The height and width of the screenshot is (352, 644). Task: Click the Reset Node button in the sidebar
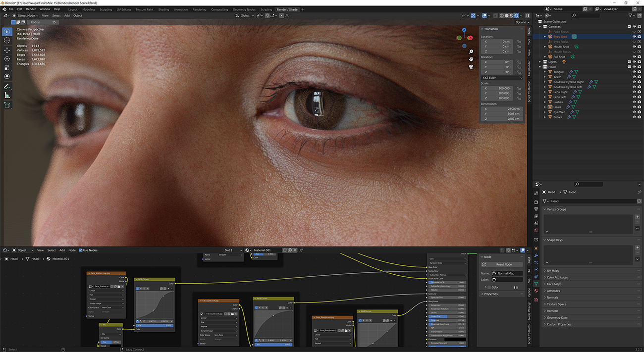[502, 264]
